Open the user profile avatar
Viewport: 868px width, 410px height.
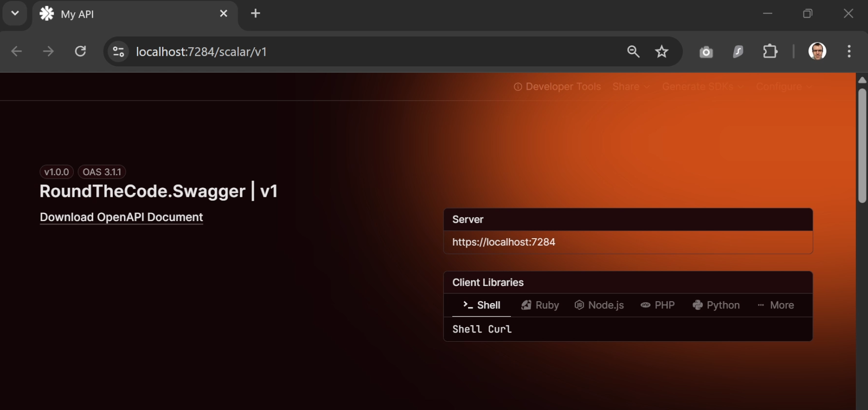(817, 51)
